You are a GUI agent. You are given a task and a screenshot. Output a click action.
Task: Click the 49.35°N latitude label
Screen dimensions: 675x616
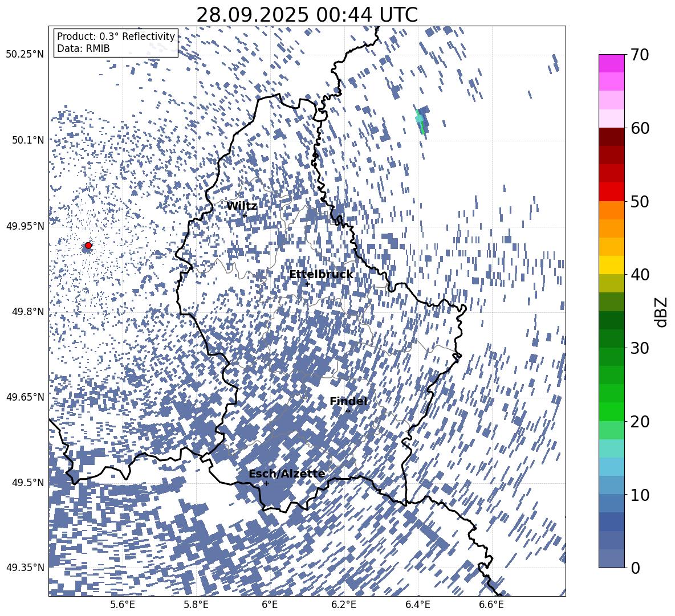point(25,568)
